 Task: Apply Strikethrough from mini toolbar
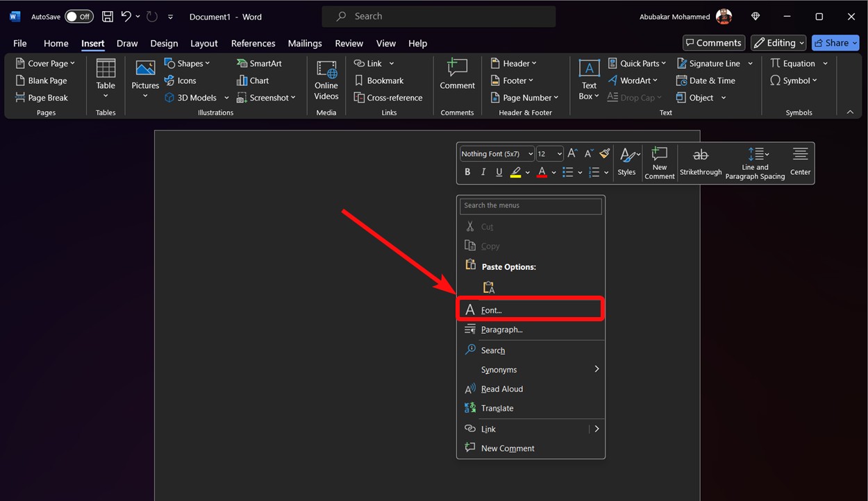(700, 161)
